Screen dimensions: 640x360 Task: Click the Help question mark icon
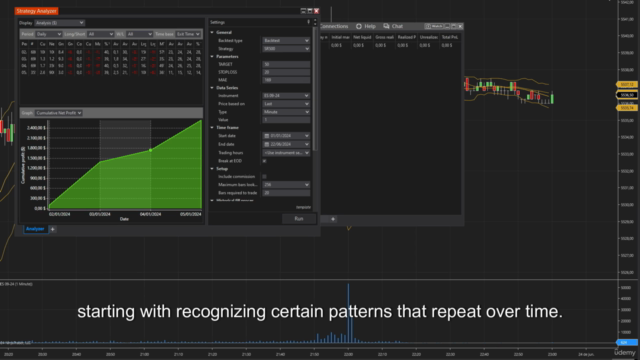pyautogui.click(x=359, y=26)
